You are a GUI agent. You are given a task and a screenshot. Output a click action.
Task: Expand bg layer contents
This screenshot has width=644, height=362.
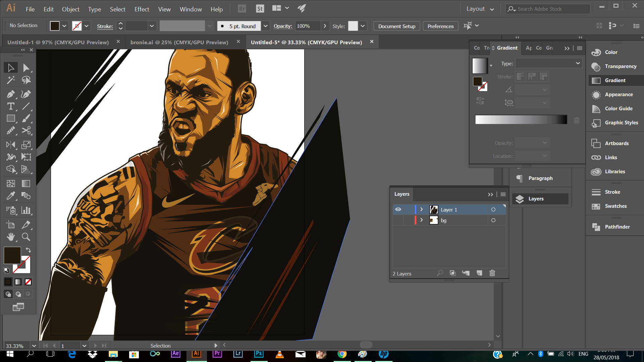coord(422,220)
